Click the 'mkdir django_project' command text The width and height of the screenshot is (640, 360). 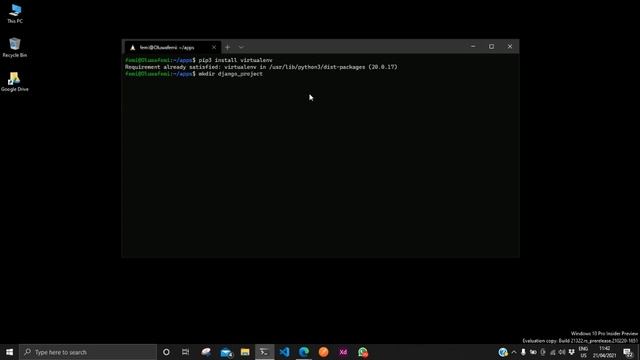click(231, 74)
